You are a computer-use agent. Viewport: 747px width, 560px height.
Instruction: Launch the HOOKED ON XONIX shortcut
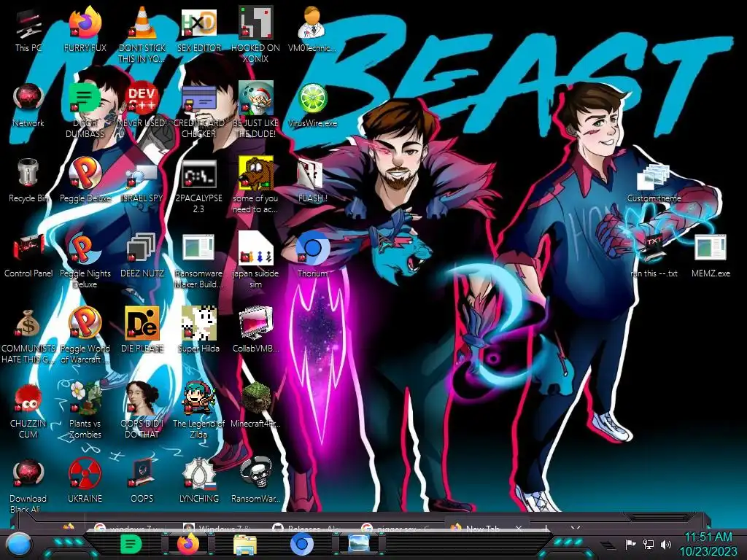[256, 34]
